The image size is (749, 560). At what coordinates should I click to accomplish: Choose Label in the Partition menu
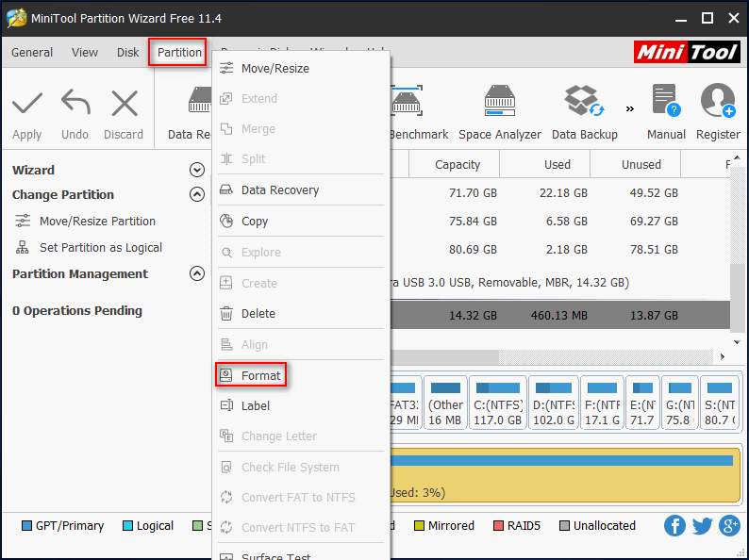(301, 405)
